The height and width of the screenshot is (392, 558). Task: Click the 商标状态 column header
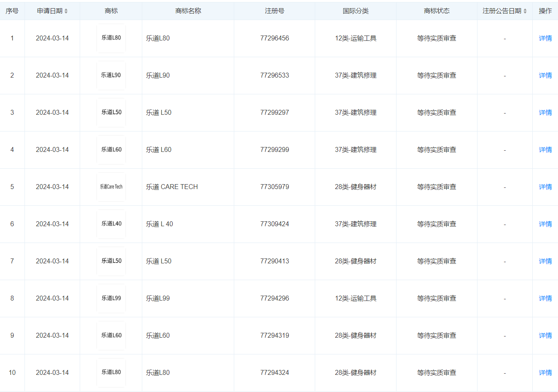(x=437, y=11)
